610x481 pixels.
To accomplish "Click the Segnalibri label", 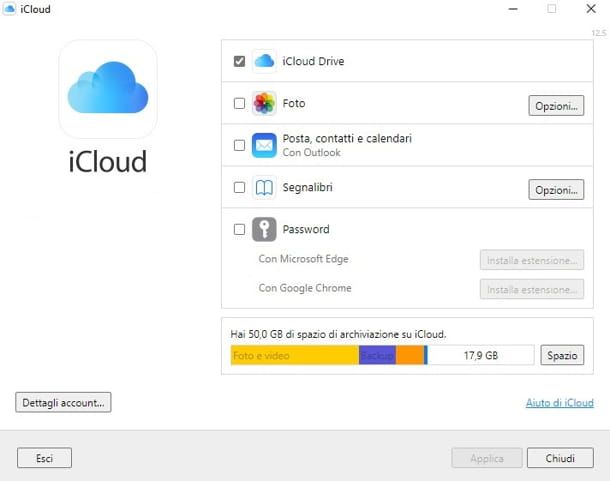I will coord(307,187).
